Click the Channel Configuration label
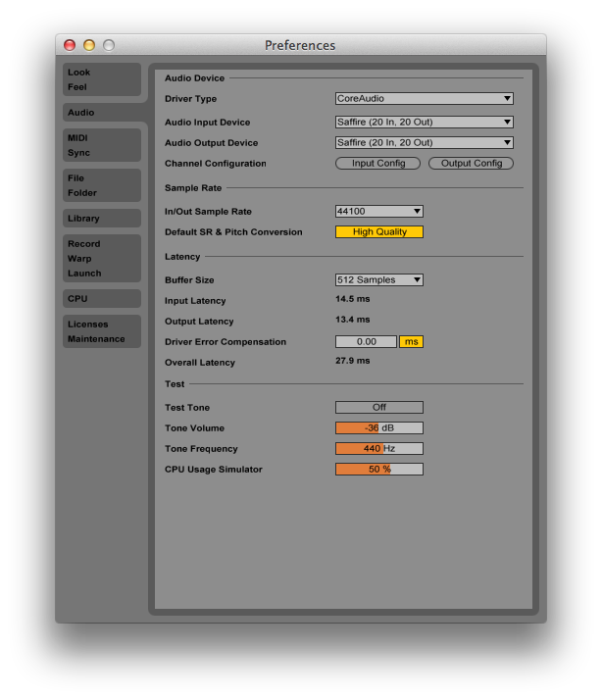This screenshot has height=700, width=602. click(216, 164)
